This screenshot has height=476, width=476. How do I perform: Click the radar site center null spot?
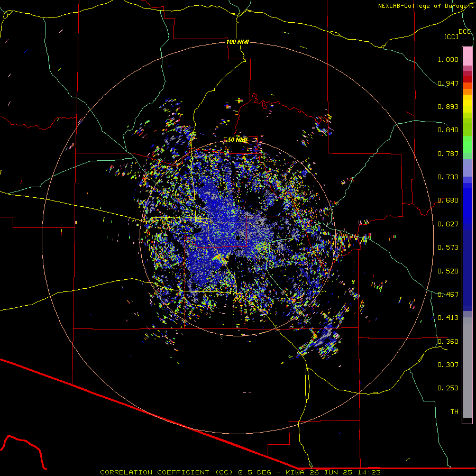(238, 237)
